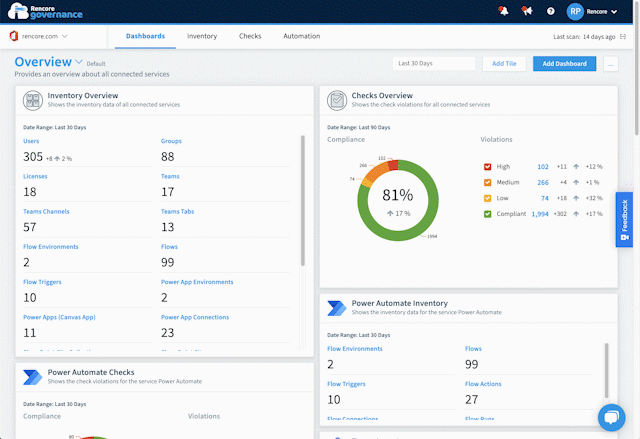
Task: Click the icon next to Last scan
Action: [x=623, y=36]
